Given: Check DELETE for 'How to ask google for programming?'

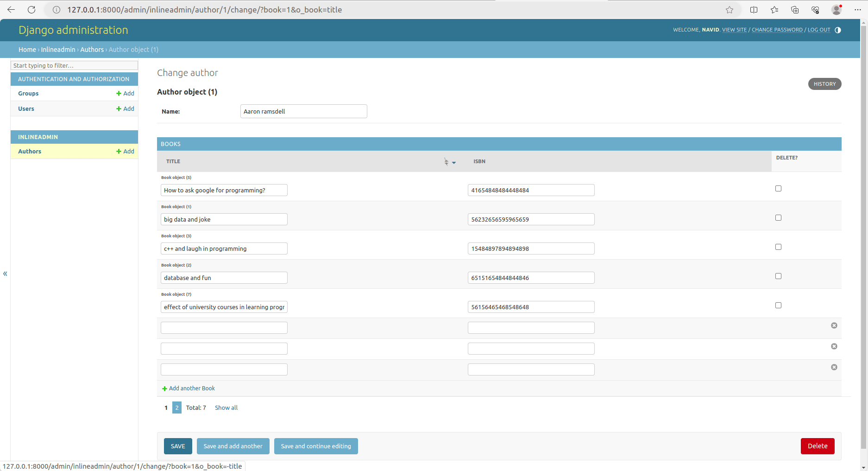Looking at the screenshot, I should 778,188.
